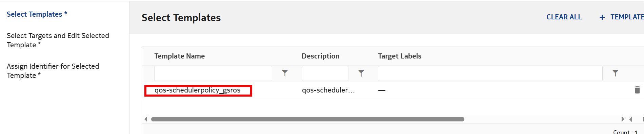Focus the Description filter input
The width and height of the screenshot is (644, 134).
click(x=325, y=73)
